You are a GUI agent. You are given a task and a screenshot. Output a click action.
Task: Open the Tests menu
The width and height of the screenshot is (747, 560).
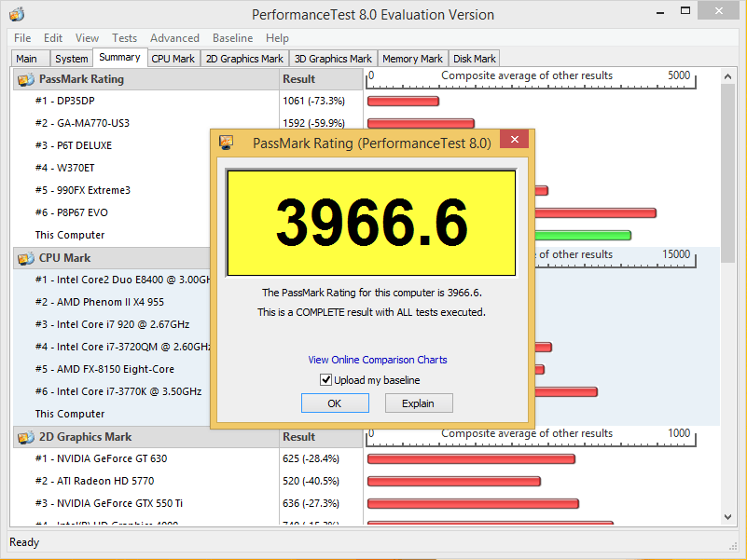(x=124, y=38)
